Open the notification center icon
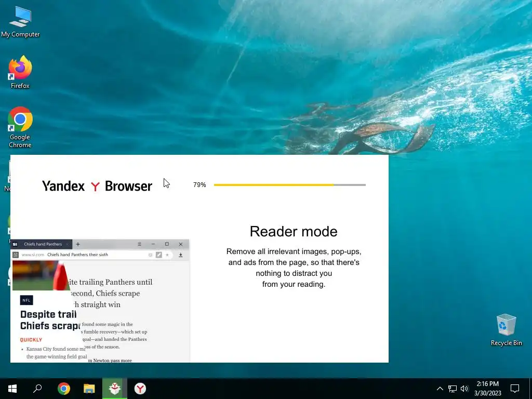 tap(515, 389)
